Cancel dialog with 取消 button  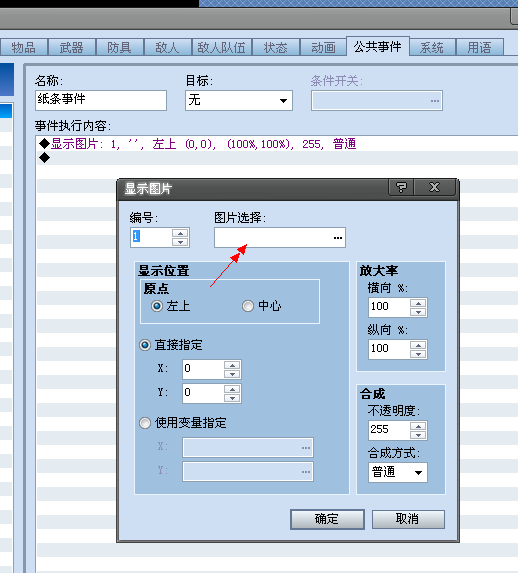tap(408, 519)
